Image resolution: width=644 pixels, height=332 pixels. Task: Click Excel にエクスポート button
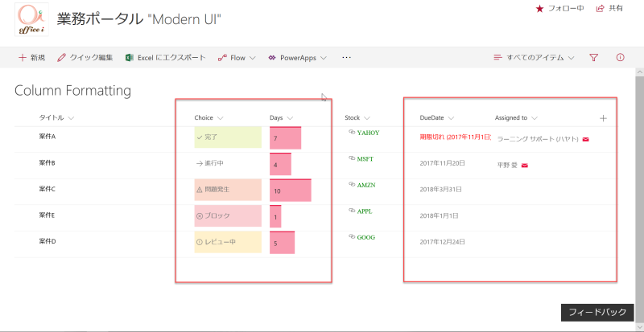point(165,57)
